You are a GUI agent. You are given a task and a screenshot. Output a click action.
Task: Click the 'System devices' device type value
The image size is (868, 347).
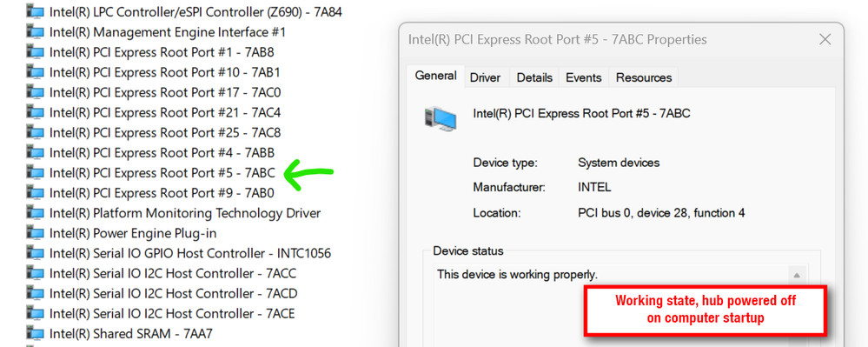[x=619, y=163]
